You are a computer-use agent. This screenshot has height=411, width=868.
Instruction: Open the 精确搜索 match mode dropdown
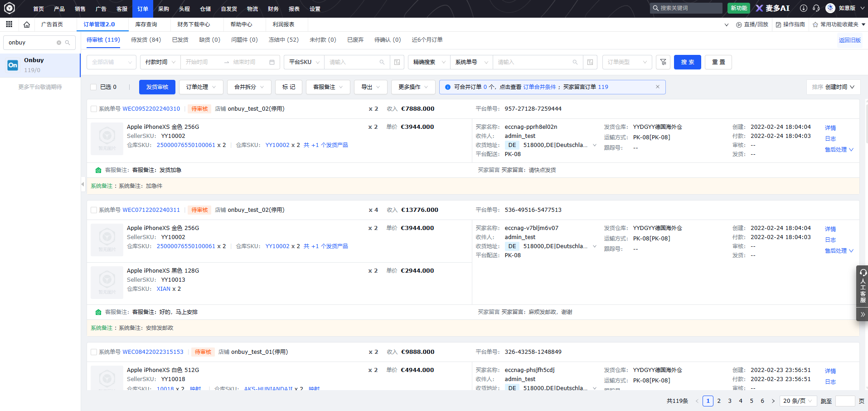click(x=429, y=62)
